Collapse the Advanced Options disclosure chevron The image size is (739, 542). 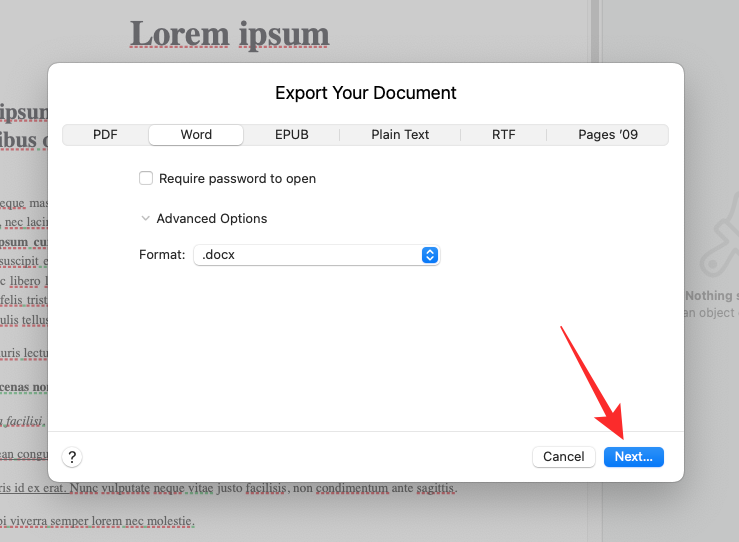[x=146, y=219]
